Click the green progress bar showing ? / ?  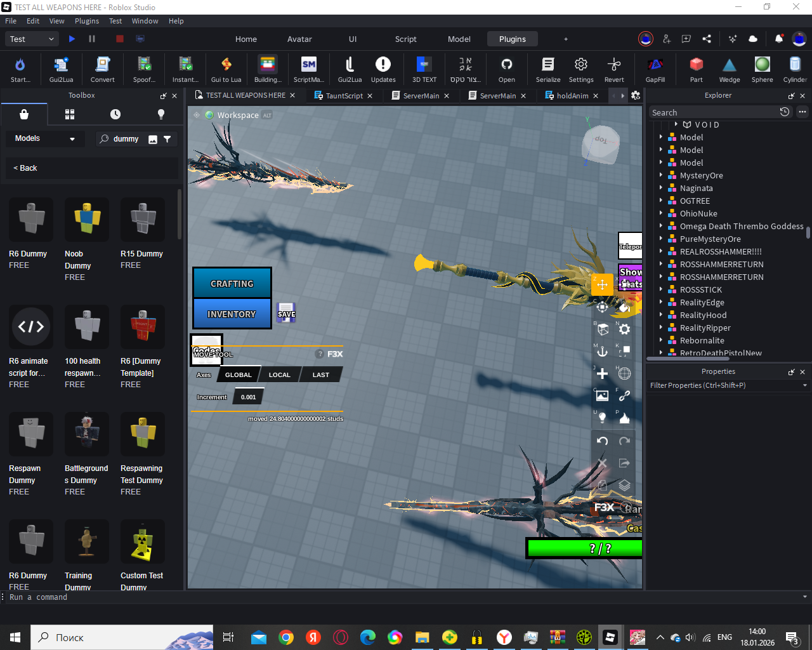click(x=584, y=548)
